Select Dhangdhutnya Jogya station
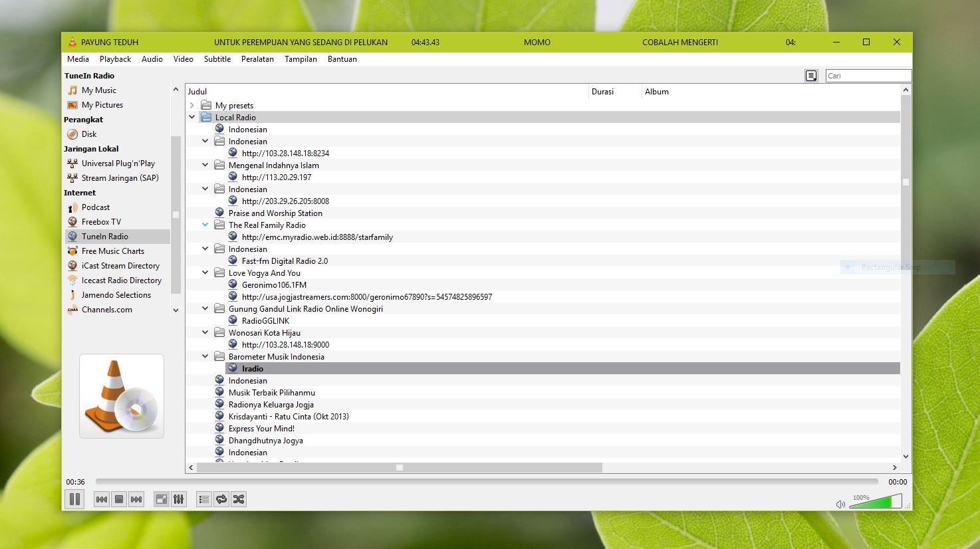 click(x=266, y=440)
